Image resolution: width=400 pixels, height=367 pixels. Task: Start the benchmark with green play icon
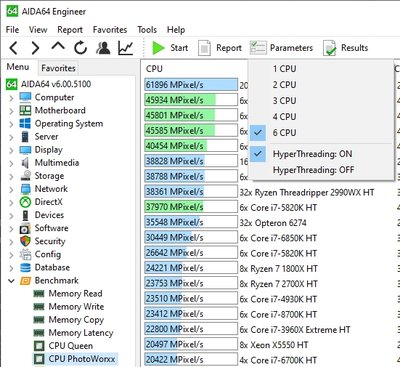coord(158,48)
